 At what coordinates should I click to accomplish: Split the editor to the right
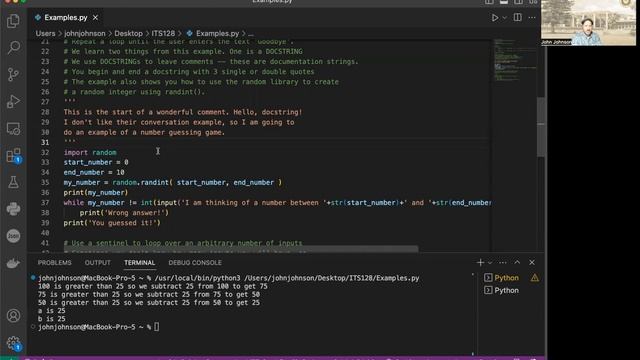(517, 18)
